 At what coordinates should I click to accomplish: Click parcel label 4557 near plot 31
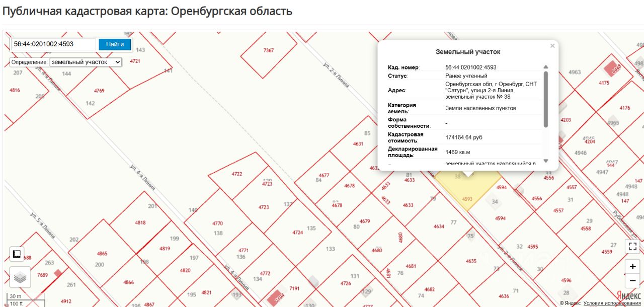(572, 187)
